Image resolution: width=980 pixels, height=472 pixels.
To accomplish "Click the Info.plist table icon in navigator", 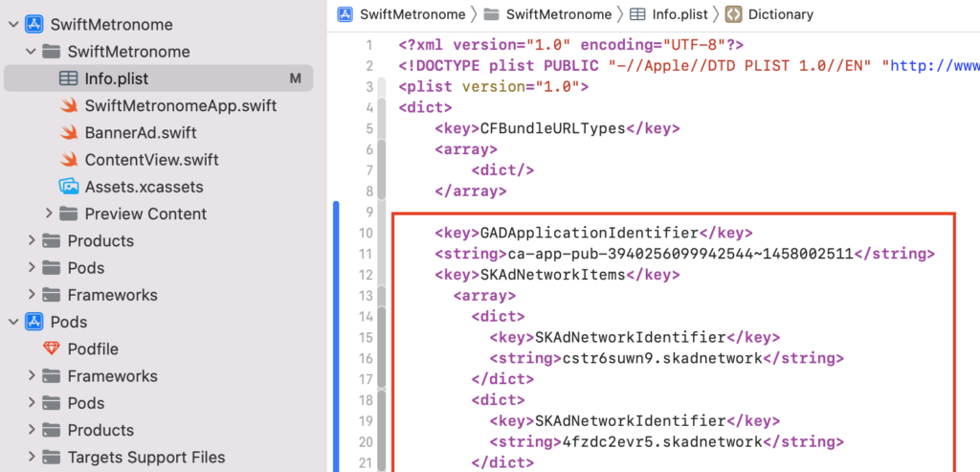I will [68, 79].
